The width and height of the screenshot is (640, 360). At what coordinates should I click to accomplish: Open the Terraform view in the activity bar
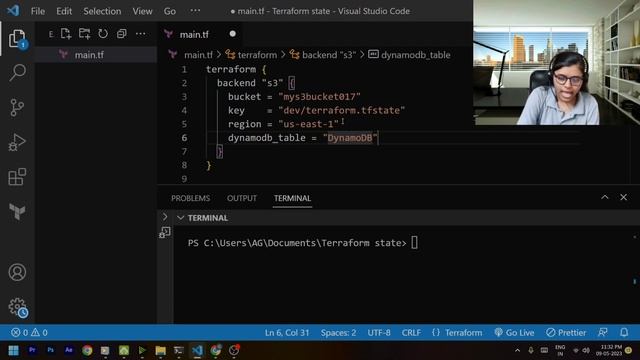pos(17,211)
